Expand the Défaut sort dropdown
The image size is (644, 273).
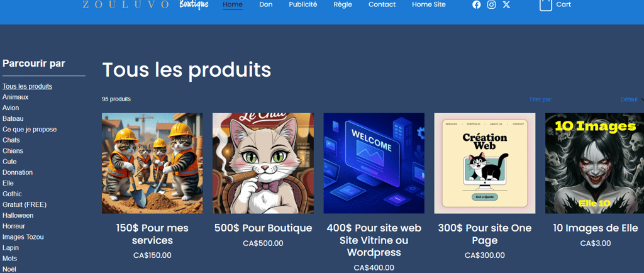631,99
